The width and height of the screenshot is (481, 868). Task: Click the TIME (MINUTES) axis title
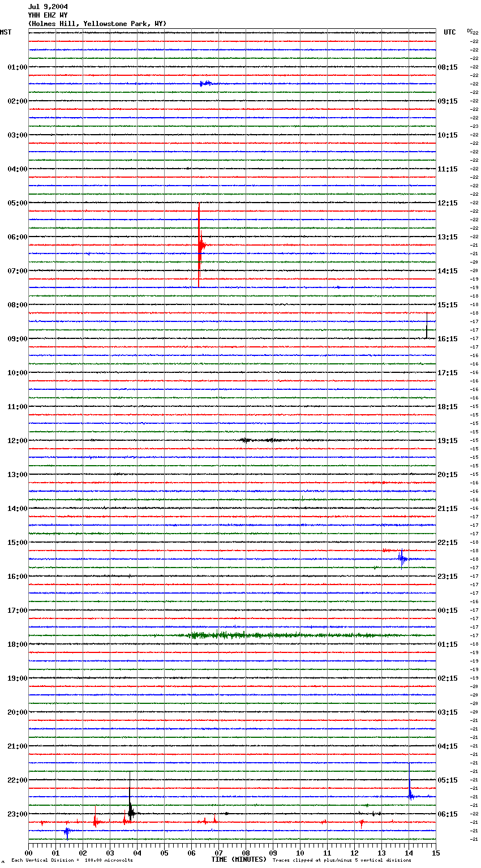[239, 860]
